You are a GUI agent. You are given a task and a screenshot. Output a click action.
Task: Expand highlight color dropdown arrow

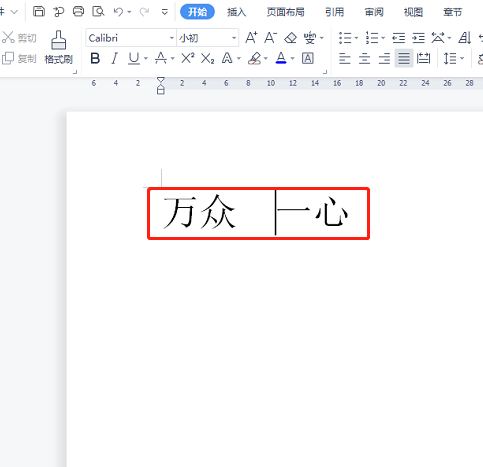(x=266, y=59)
